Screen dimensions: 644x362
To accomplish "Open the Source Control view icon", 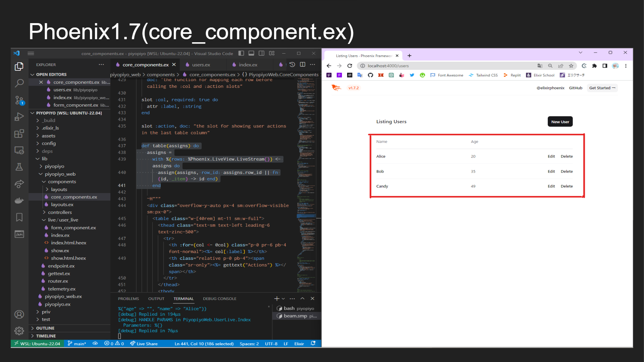I will [19, 100].
